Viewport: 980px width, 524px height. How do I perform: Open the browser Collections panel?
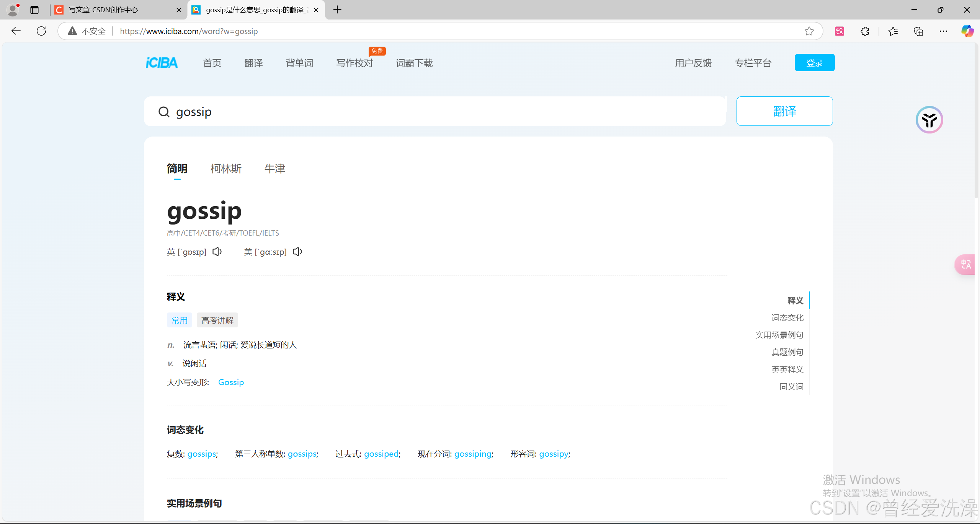coord(918,31)
